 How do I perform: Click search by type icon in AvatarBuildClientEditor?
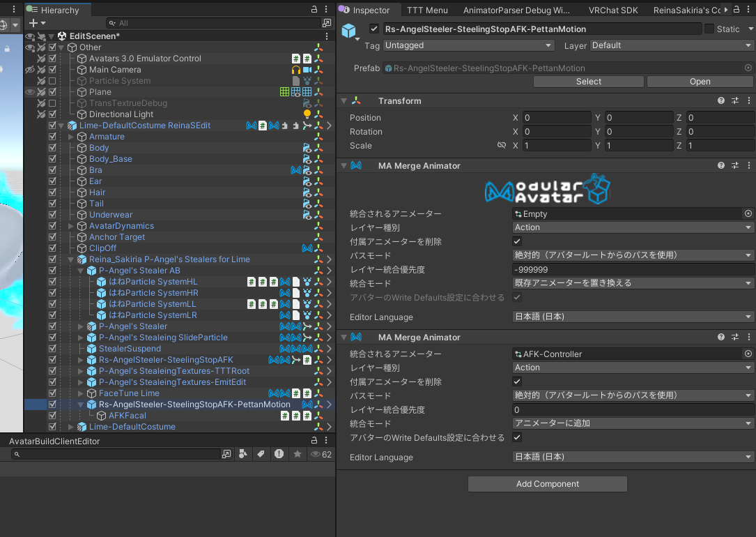(x=243, y=454)
